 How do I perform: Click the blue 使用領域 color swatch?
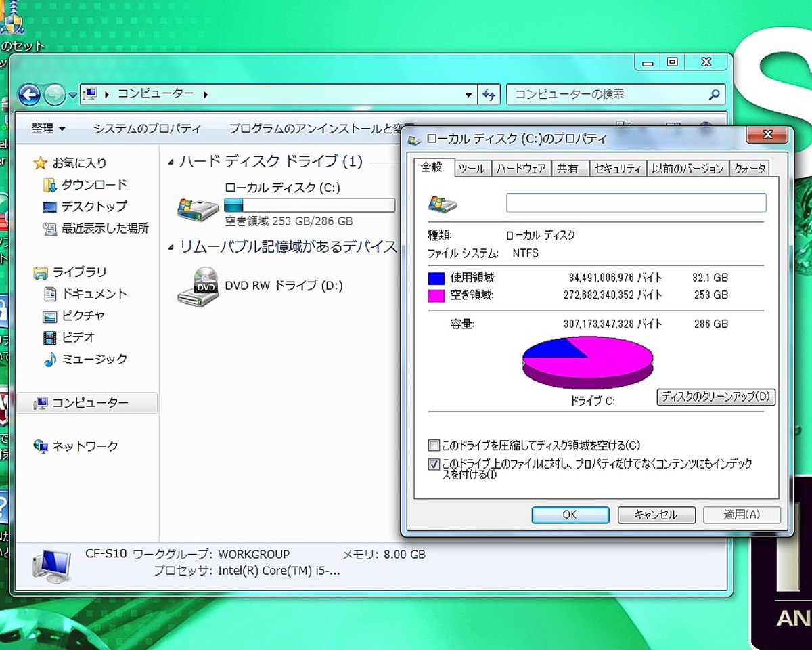tap(436, 278)
